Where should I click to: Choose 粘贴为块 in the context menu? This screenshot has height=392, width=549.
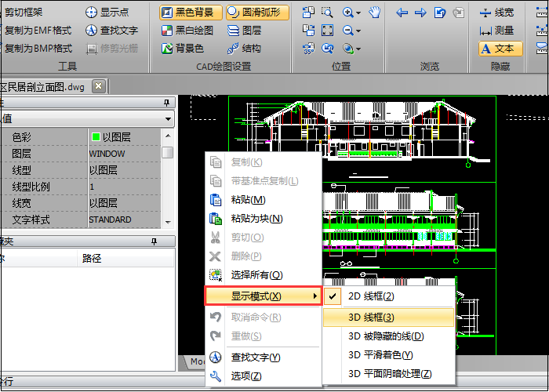(256, 218)
